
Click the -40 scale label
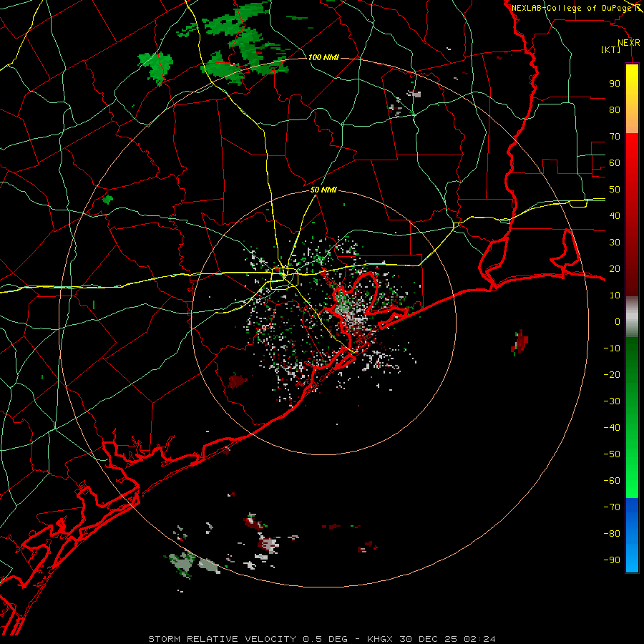click(x=612, y=428)
